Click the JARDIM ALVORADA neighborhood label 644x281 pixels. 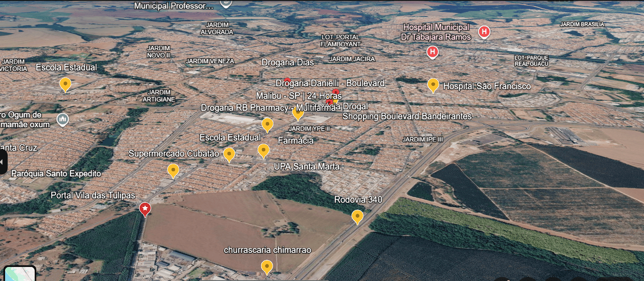pyautogui.click(x=217, y=28)
